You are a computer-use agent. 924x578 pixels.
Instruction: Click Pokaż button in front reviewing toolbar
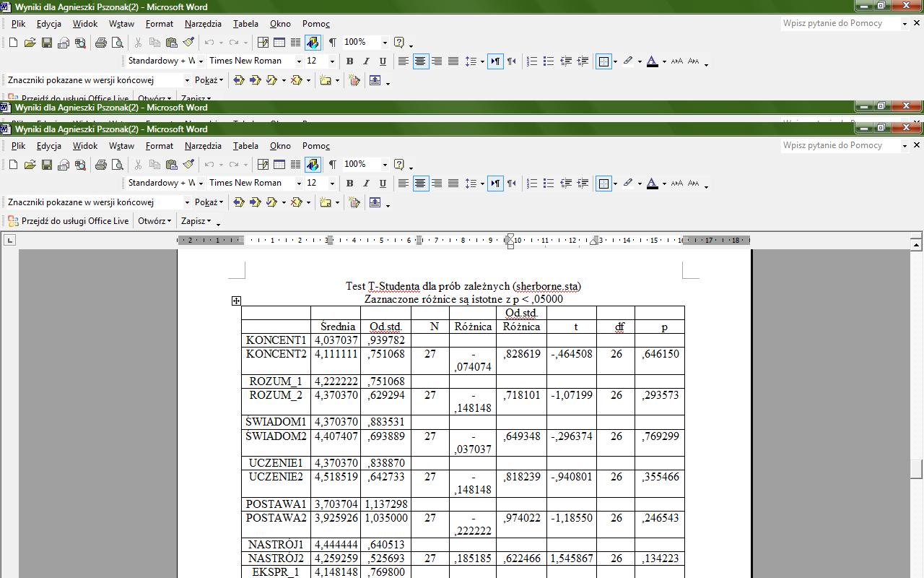tap(209, 202)
